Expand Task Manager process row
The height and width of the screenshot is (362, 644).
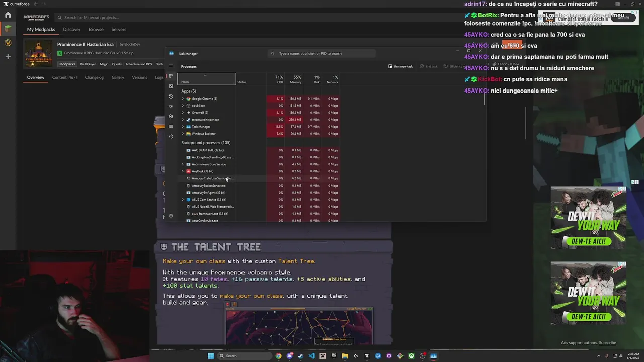point(183,127)
